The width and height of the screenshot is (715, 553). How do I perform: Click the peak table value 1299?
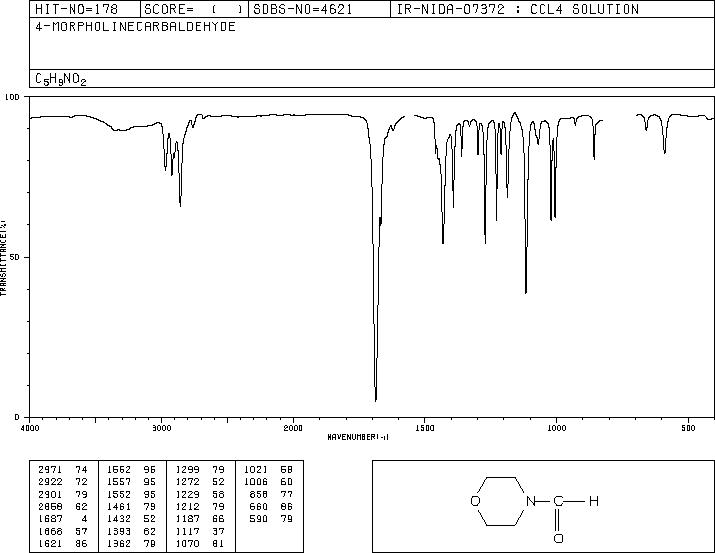tap(187, 470)
